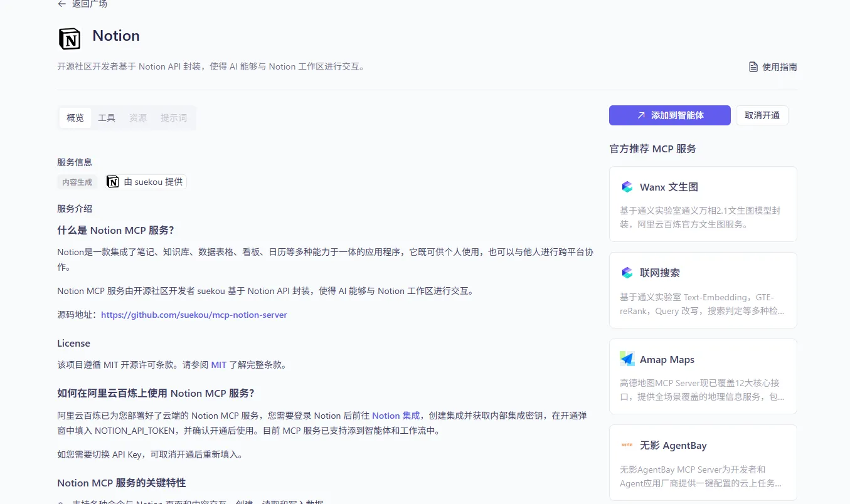
Task: Click the document icon next to 使用指南
Action: (x=753, y=66)
